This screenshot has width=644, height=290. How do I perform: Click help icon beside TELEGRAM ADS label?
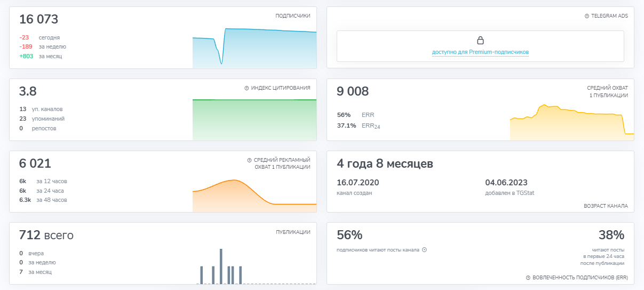pyautogui.click(x=587, y=16)
